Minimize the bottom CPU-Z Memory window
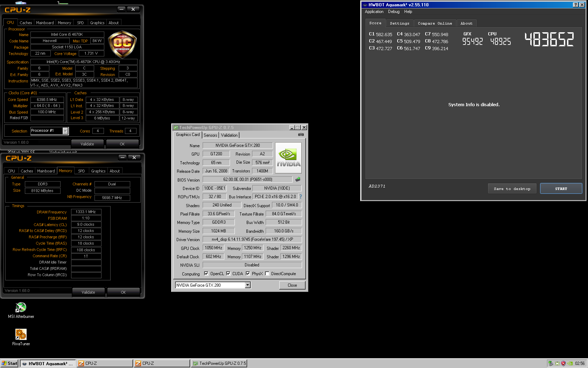 122,157
